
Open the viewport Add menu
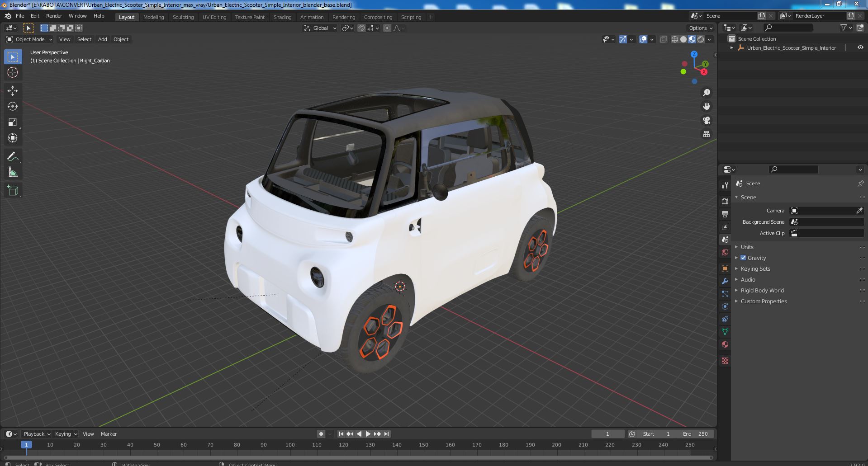[x=103, y=39]
